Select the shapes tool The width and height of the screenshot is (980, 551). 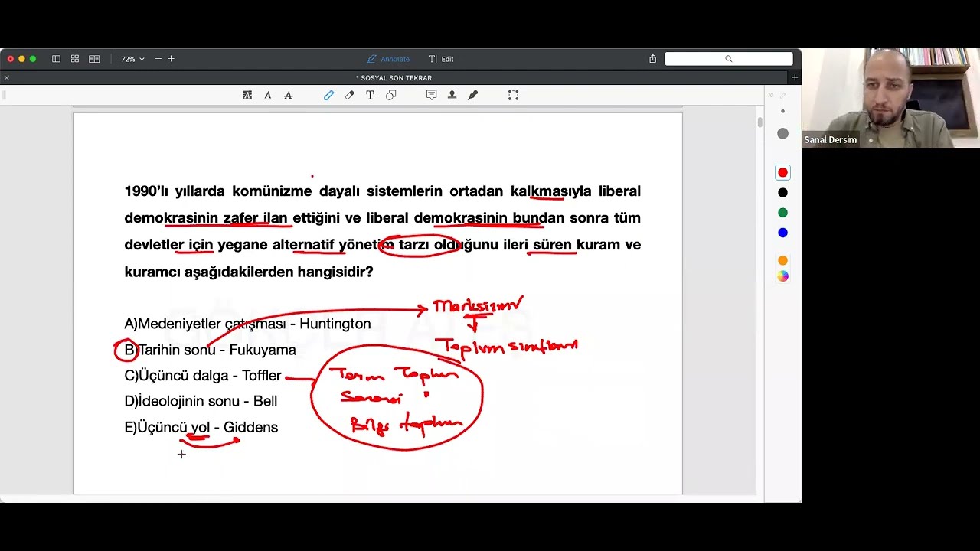click(390, 95)
